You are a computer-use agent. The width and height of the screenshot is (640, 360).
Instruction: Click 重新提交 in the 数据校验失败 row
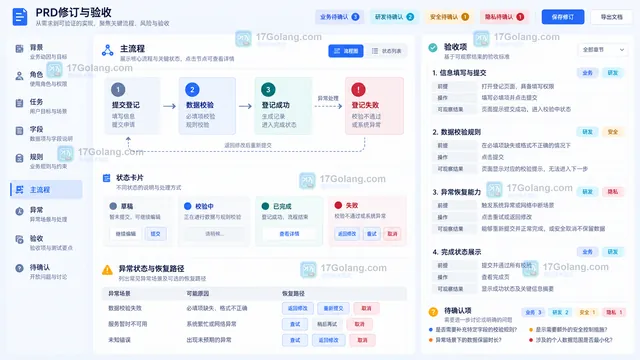tap(333, 308)
